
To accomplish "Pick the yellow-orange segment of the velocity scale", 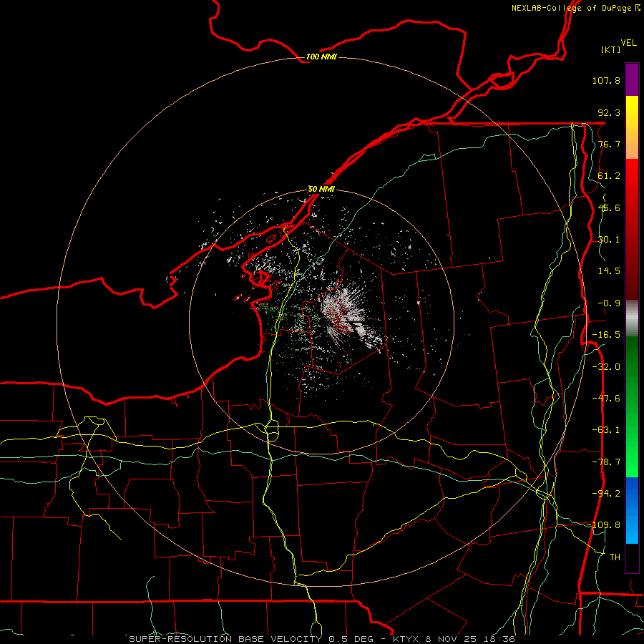I will (x=632, y=127).
